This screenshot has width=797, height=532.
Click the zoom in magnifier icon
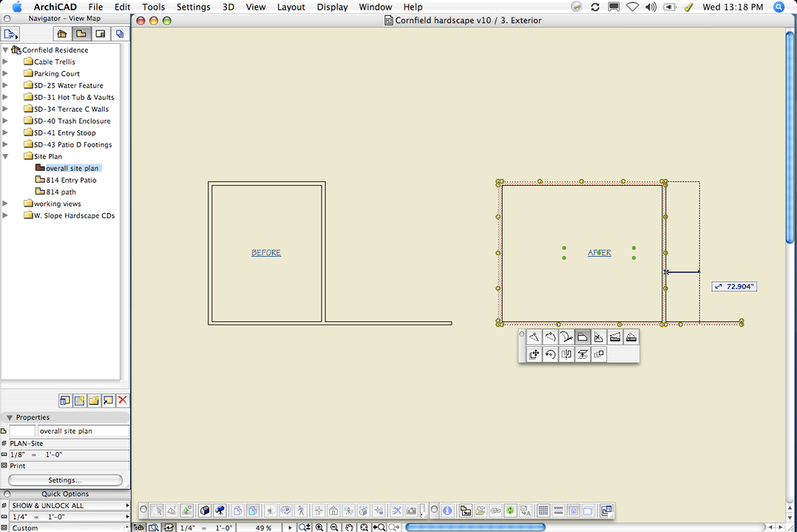pyautogui.click(x=319, y=527)
